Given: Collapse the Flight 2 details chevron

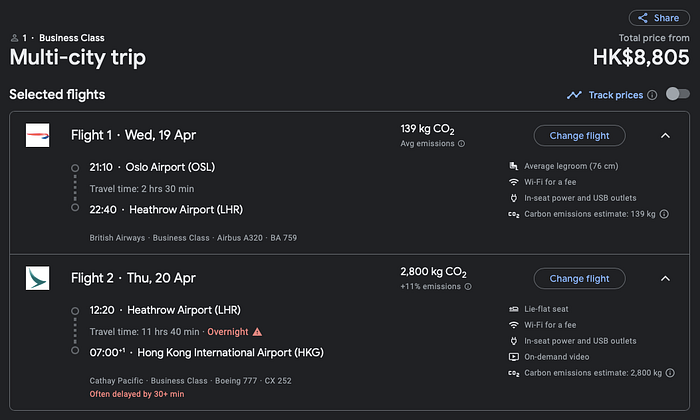Looking at the screenshot, I should tap(665, 279).
